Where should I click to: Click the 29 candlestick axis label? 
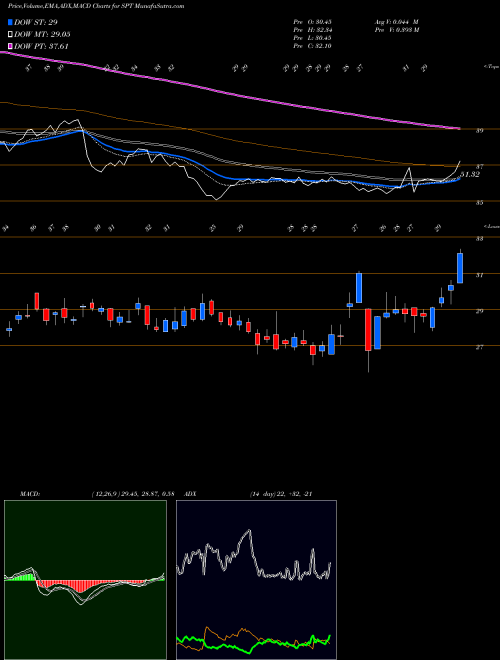click(x=479, y=311)
